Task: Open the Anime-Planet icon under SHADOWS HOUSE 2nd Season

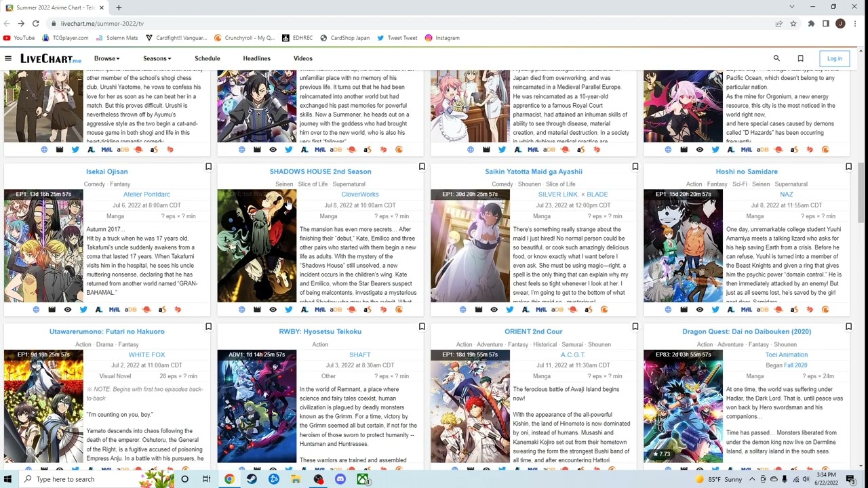Action: [351, 310]
